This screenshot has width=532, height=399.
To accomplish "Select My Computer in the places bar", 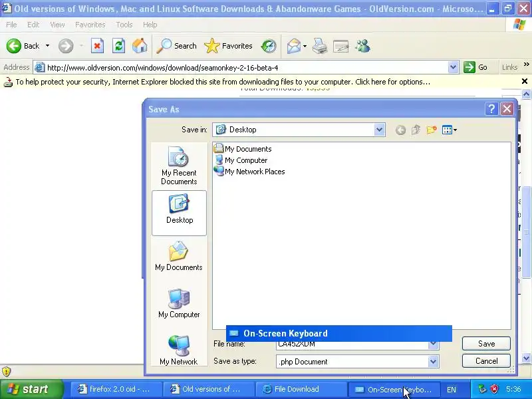I will point(179,303).
